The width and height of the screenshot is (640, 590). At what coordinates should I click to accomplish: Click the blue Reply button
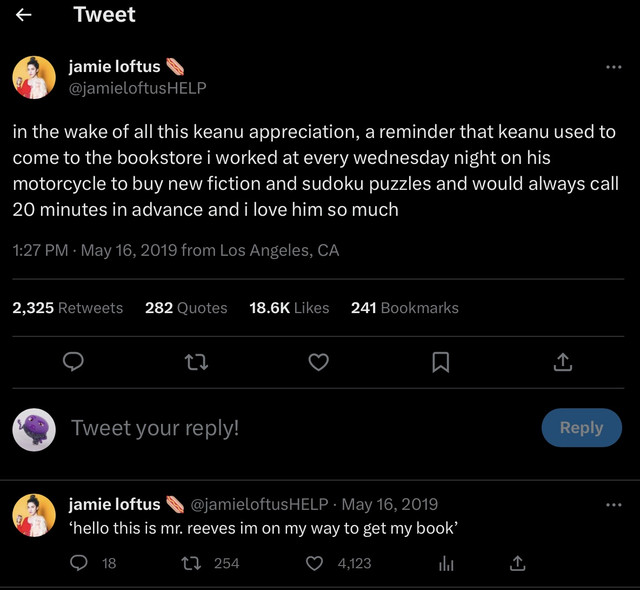pyautogui.click(x=582, y=428)
